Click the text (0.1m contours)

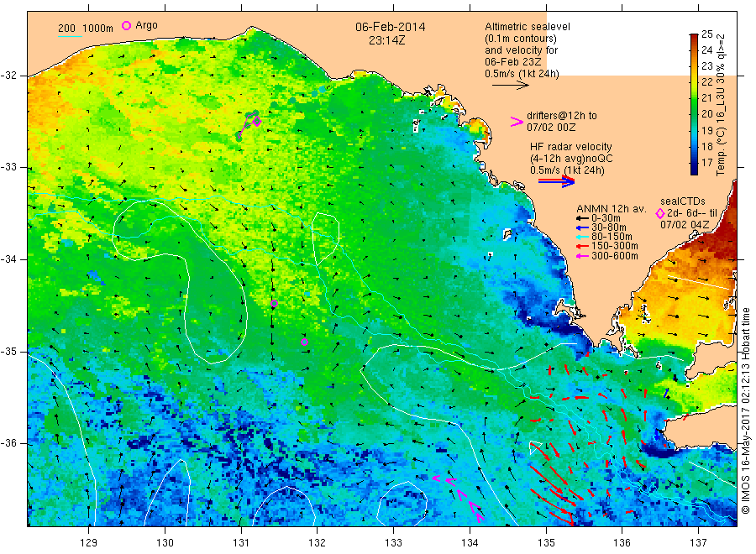521,39
